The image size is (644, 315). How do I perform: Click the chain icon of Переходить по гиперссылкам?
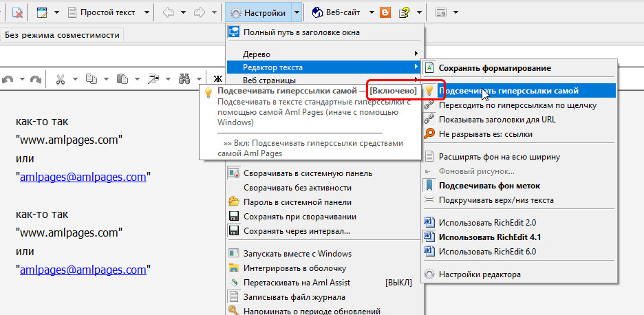(x=429, y=105)
